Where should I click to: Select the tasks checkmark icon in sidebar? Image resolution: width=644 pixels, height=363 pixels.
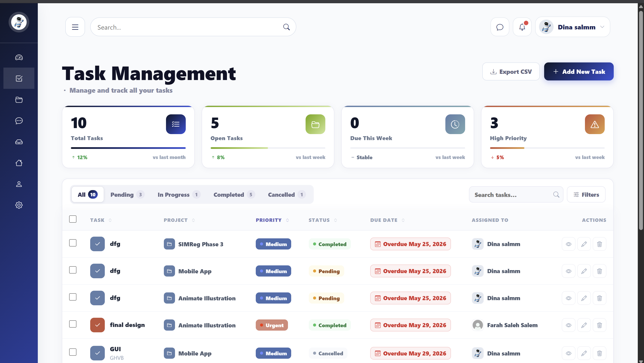coord(19,79)
